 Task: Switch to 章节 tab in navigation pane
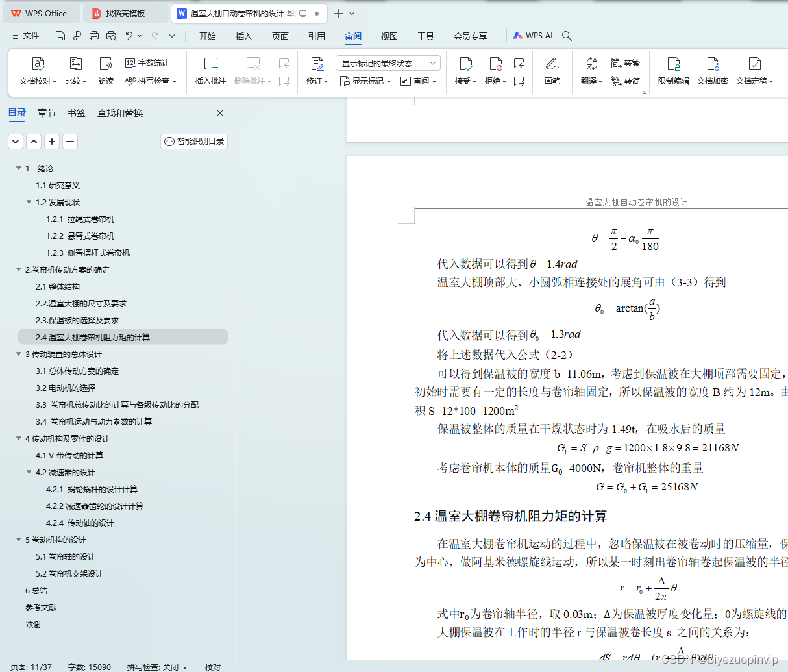pos(47,113)
